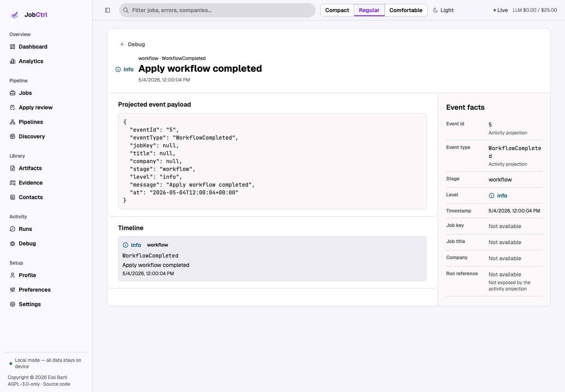Click Job title Not available value
The width and height of the screenshot is (565, 392).
coord(505,242)
